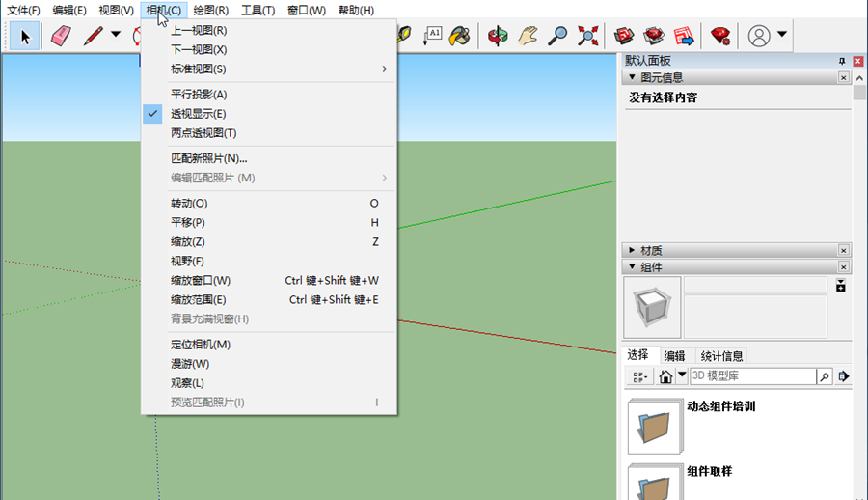868x500 pixels.
Task: Collapse the 组件 panel
Action: point(632,266)
